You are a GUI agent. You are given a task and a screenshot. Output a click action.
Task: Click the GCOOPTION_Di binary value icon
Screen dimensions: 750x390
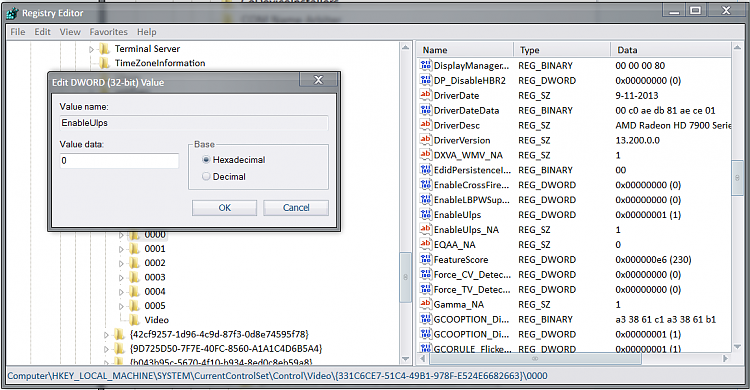coord(425,319)
